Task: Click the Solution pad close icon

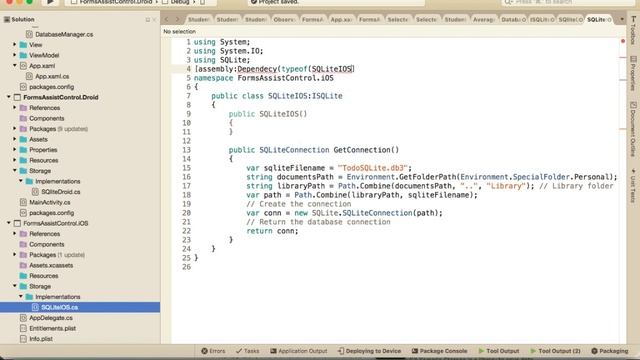Action: tap(154, 20)
